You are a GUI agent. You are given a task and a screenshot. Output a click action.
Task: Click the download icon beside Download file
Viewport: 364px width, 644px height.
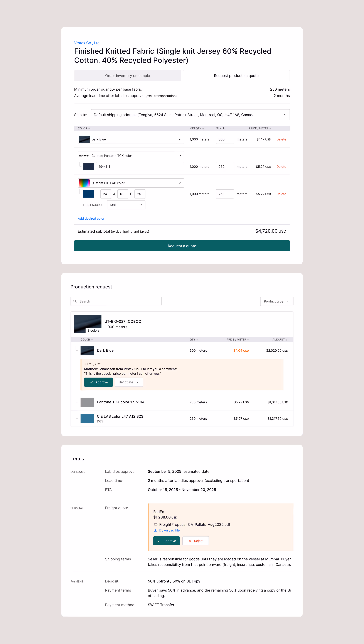point(155,530)
